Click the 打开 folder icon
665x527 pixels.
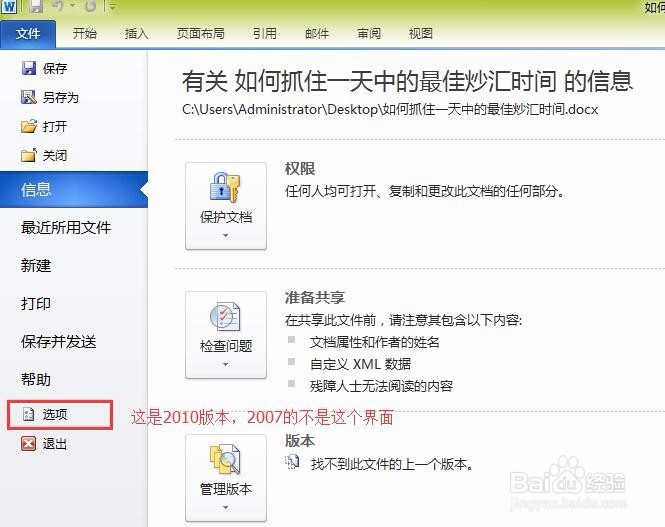tap(29, 126)
